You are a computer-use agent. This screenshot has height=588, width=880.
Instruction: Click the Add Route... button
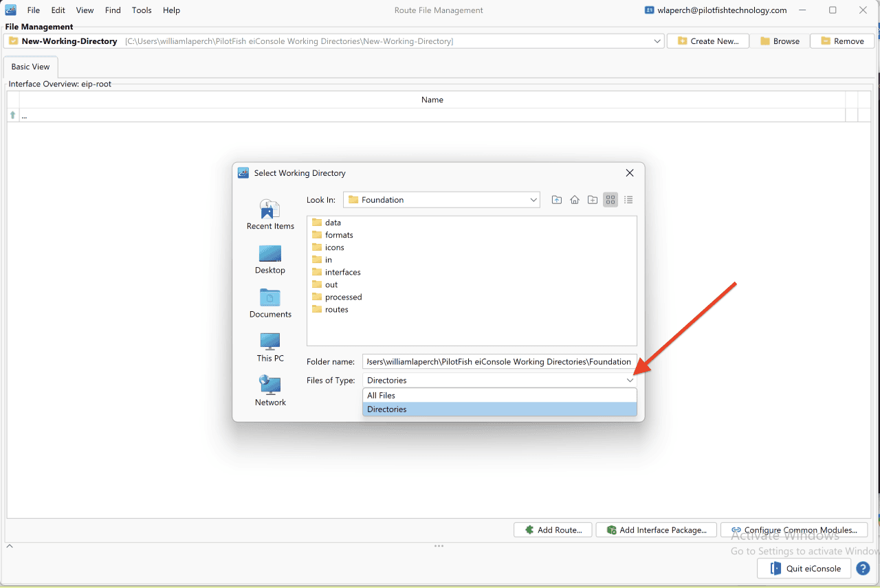pos(553,530)
